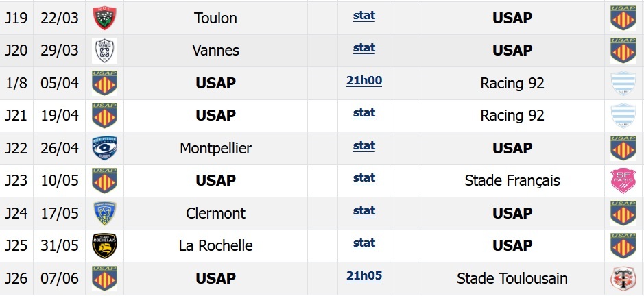Open stat link for Montpellier match
This screenshot has height=296, width=644.
coord(363,146)
